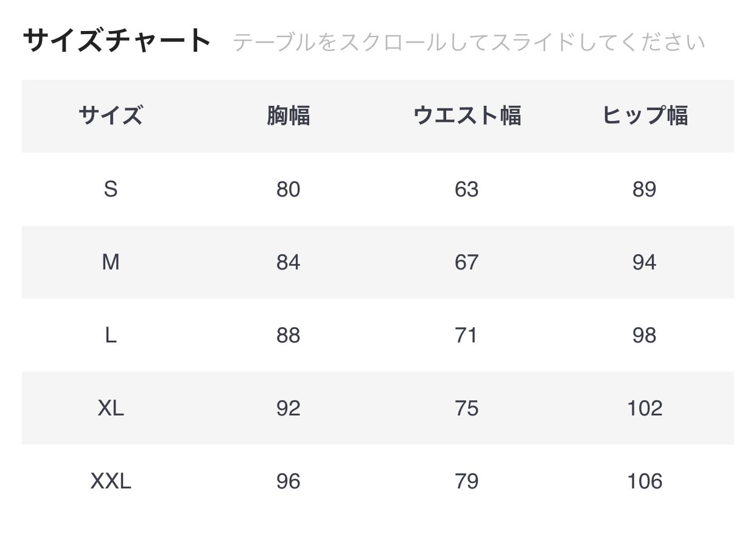Click the XXL size row label

point(110,481)
